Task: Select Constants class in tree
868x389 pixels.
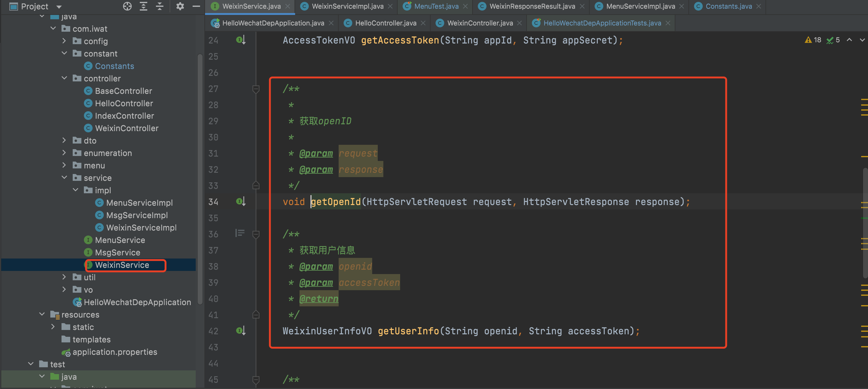Action: (109, 66)
